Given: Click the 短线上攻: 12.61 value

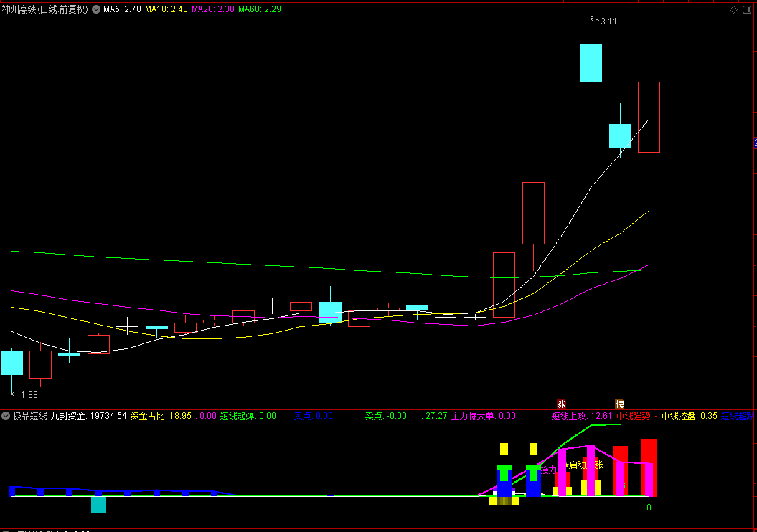Looking at the screenshot, I should point(582,416).
